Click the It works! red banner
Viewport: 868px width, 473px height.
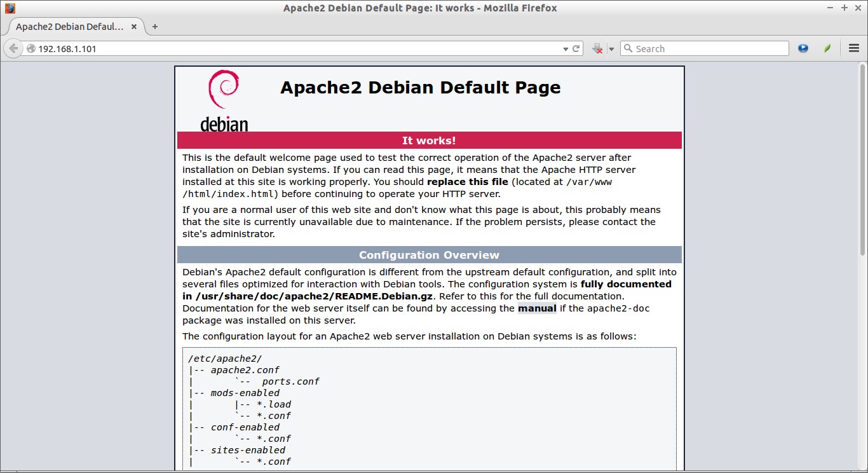429,141
